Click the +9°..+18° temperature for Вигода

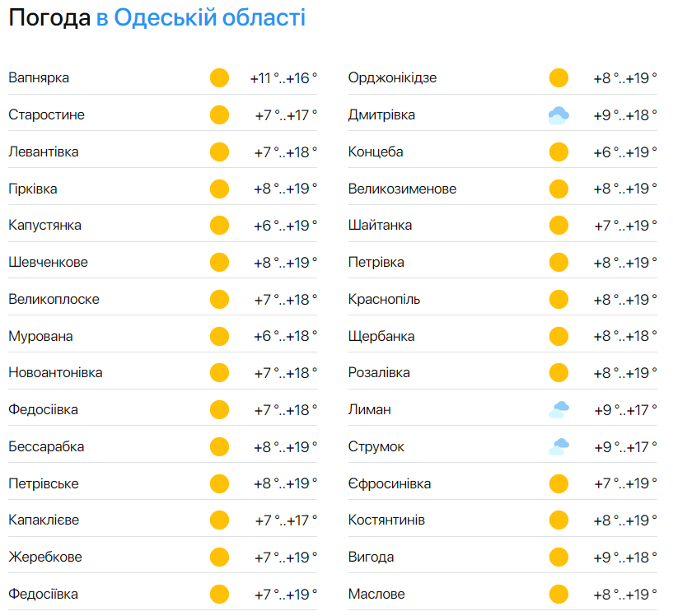pos(624,558)
